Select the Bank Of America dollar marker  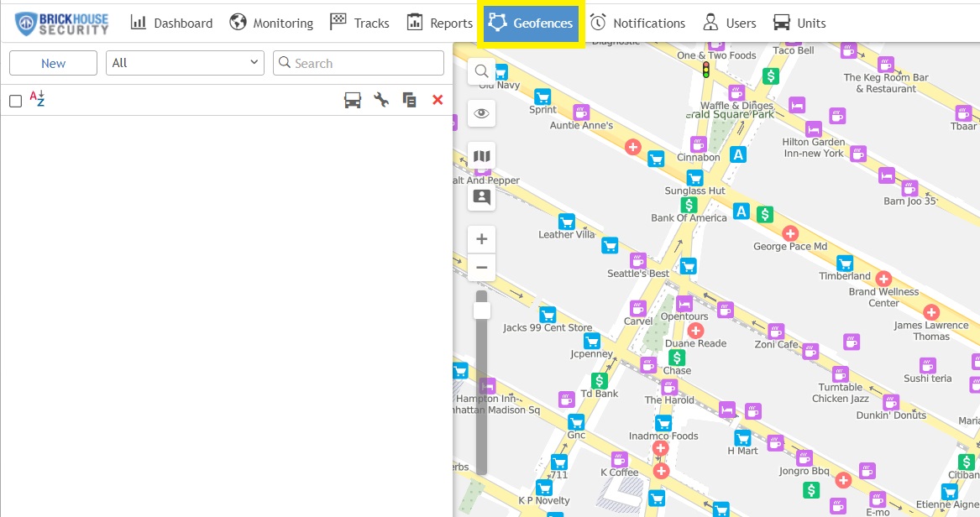(689, 205)
